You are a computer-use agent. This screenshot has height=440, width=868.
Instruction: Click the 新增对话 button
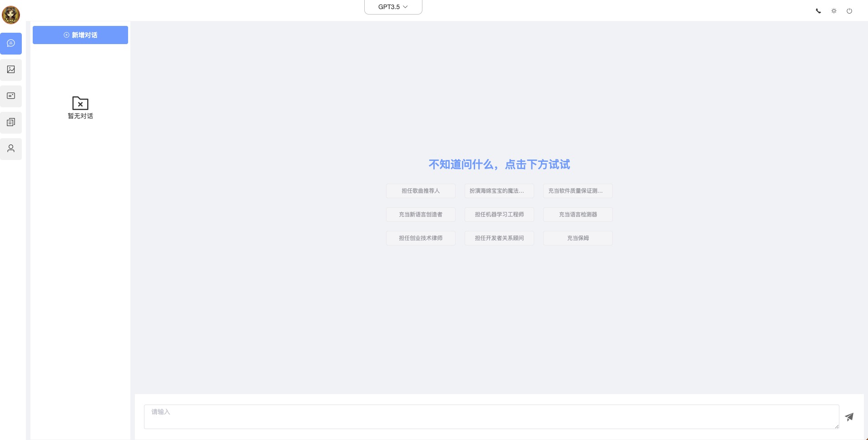coord(80,35)
